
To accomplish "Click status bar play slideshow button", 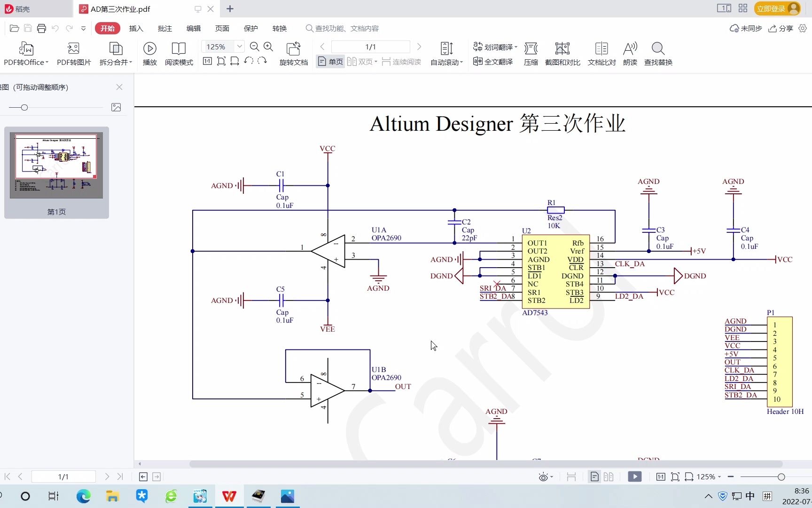I will click(x=634, y=477).
